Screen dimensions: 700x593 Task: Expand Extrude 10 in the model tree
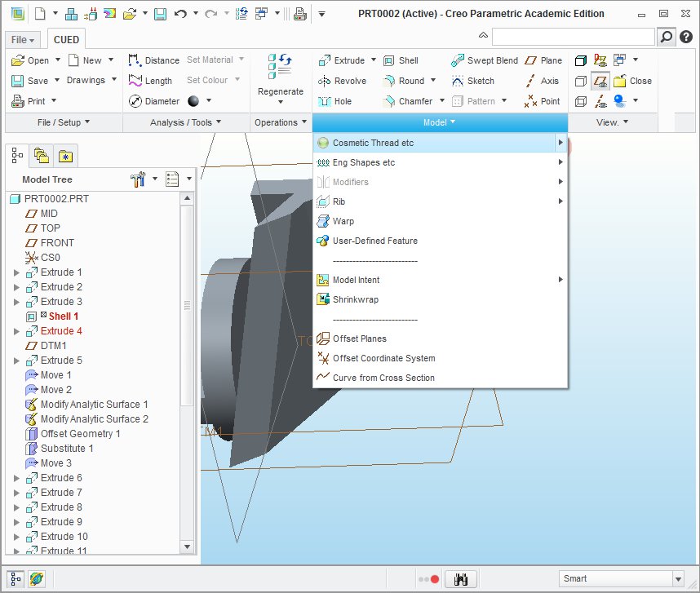(x=16, y=537)
